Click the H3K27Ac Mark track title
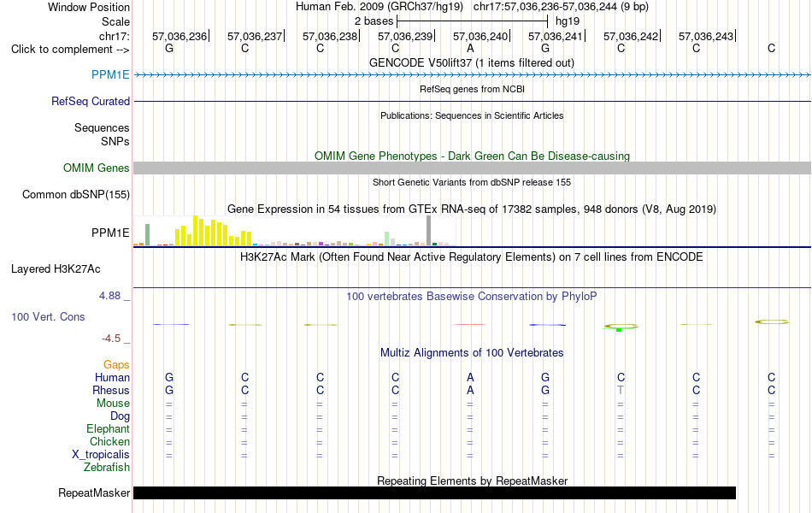Viewport: 812px width, 513px height. click(471, 257)
